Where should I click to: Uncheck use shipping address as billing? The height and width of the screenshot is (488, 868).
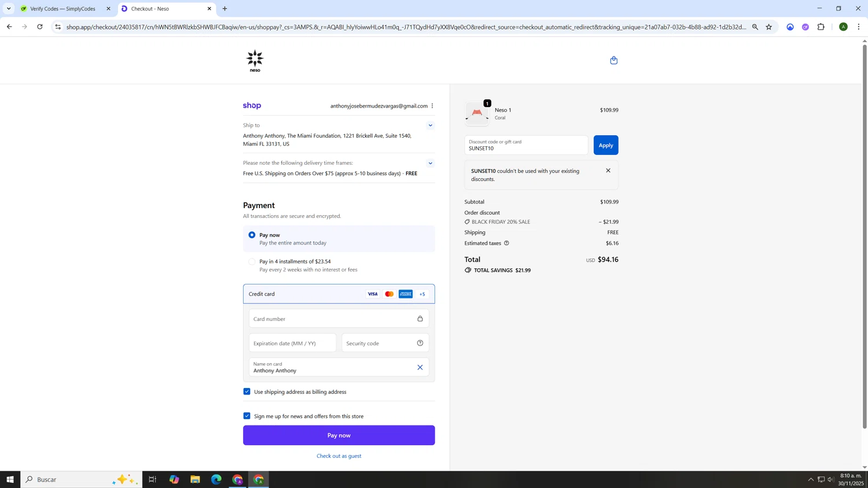click(247, 391)
